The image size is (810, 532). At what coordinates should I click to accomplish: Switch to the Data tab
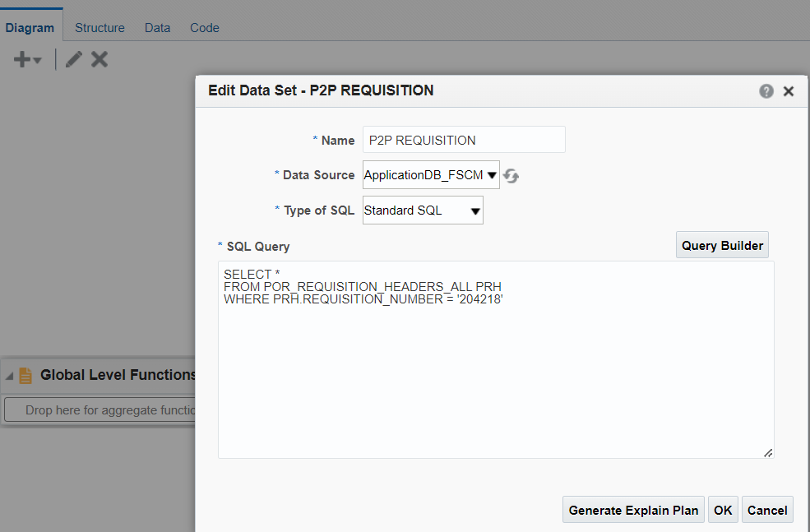[x=157, y=28]
